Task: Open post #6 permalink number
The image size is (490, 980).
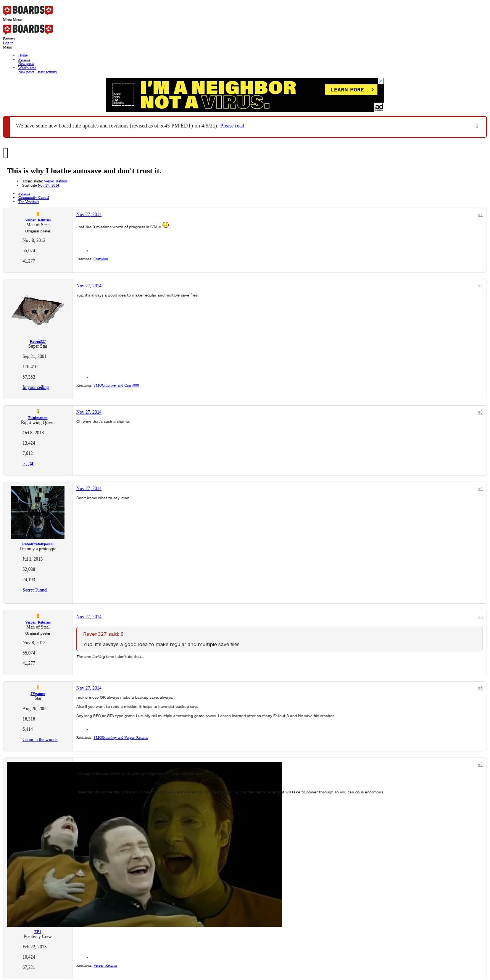Action: point(480,688)
